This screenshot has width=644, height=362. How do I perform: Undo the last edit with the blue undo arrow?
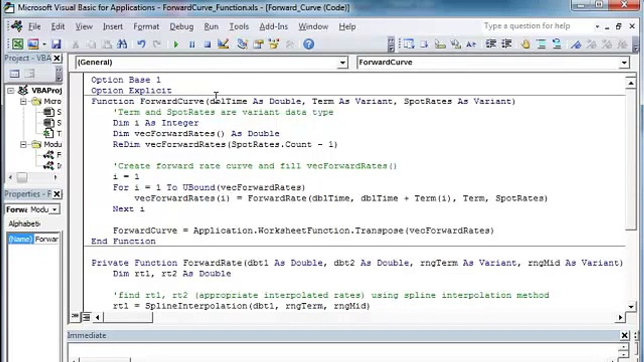click(141, 44)
